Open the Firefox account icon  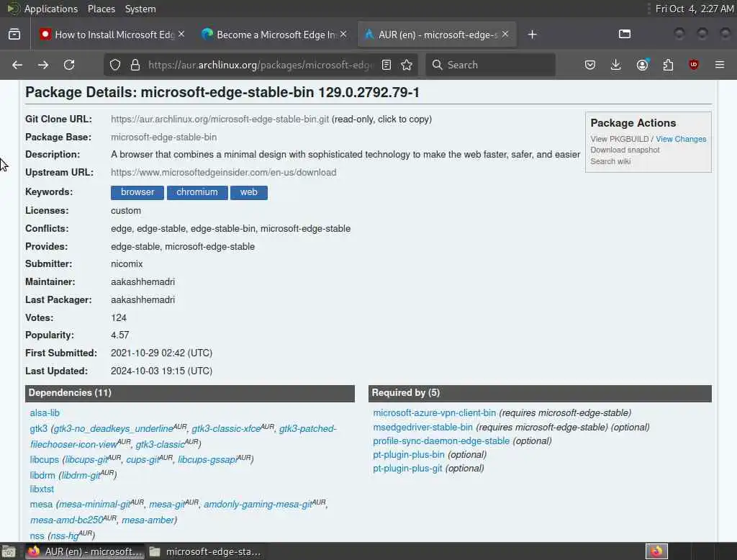coord(642,65)
